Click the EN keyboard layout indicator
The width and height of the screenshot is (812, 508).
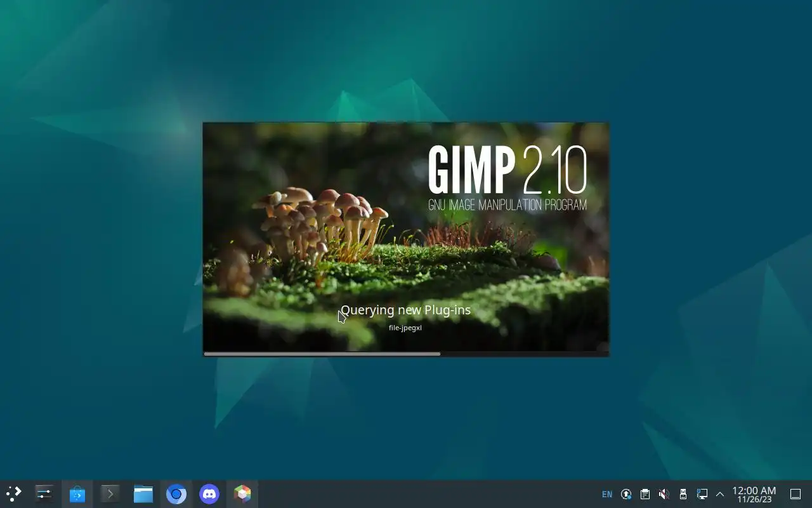[x=607, y=494]
